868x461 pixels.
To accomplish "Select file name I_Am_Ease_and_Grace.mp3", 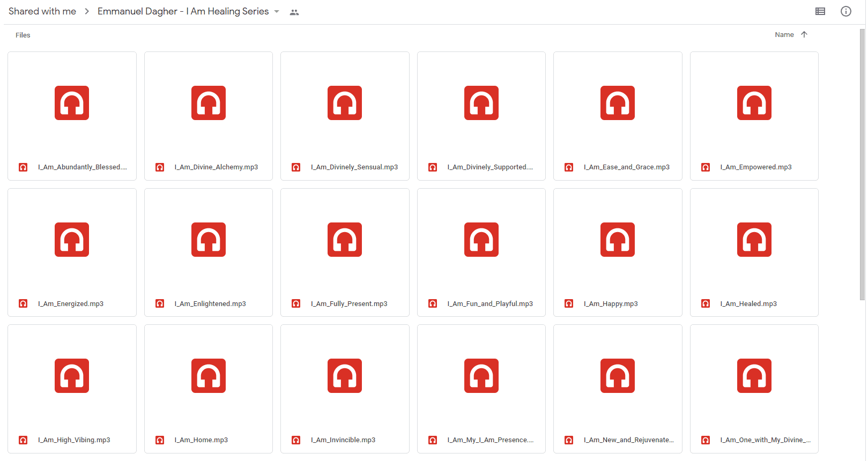I will click(x=627, y=167).
